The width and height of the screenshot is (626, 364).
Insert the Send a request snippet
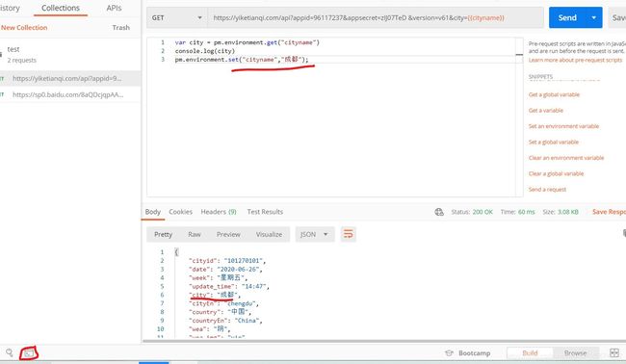(547, 190)
